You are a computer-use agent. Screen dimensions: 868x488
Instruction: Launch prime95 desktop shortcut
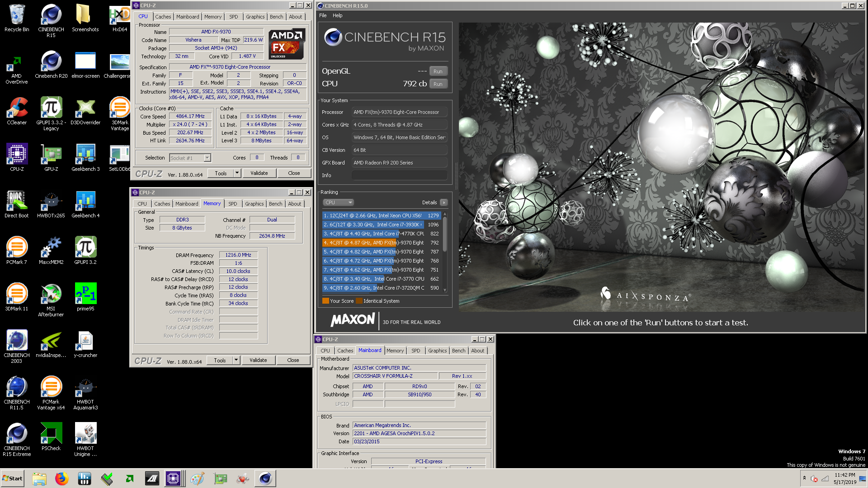[x=85, y=297]
